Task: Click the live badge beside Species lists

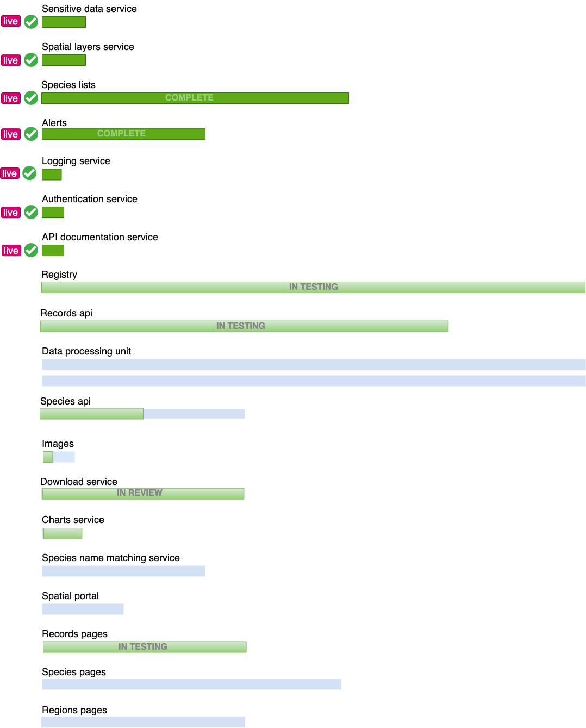Action: click(10, 98)
